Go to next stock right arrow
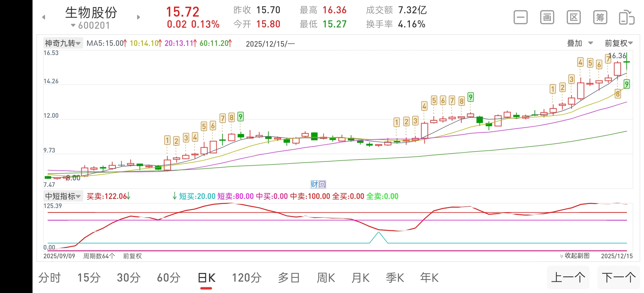The height and width of the screenshot is (293, 644). pyautogui.click(x=139, y=17)
